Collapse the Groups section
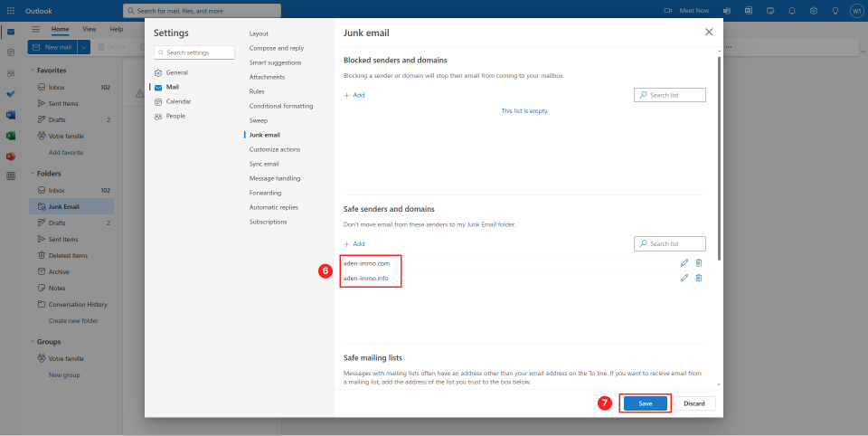Viewport: 868px width, 436px height. pos(33,342)
